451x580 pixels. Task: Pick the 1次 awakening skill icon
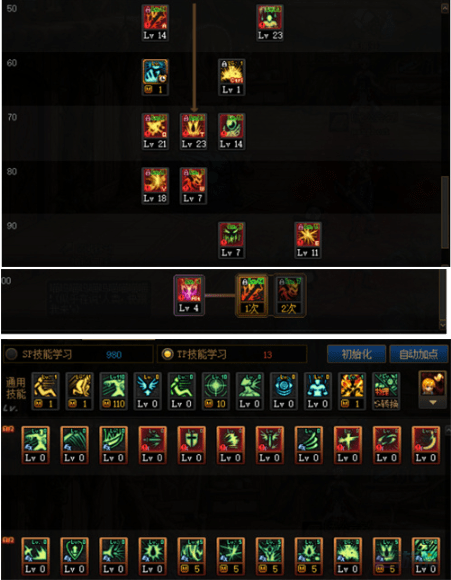252,295
